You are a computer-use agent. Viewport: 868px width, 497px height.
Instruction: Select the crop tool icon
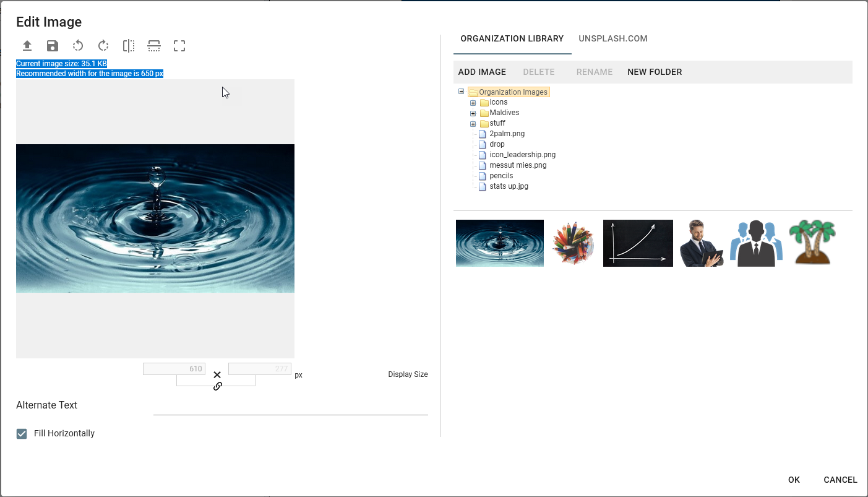coord(179,46)
